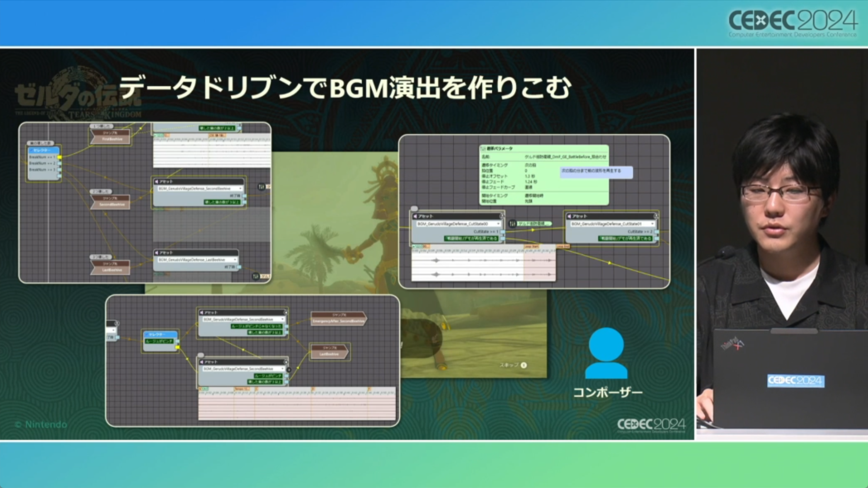Click the mixer icon right of the SecondBeehive asset in the top-left graph
The image size is (868, 488).
click(x=262, y=187)
